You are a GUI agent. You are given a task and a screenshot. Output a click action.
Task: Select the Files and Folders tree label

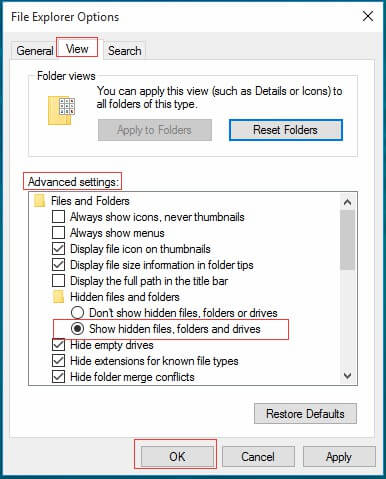pos(90,201)
